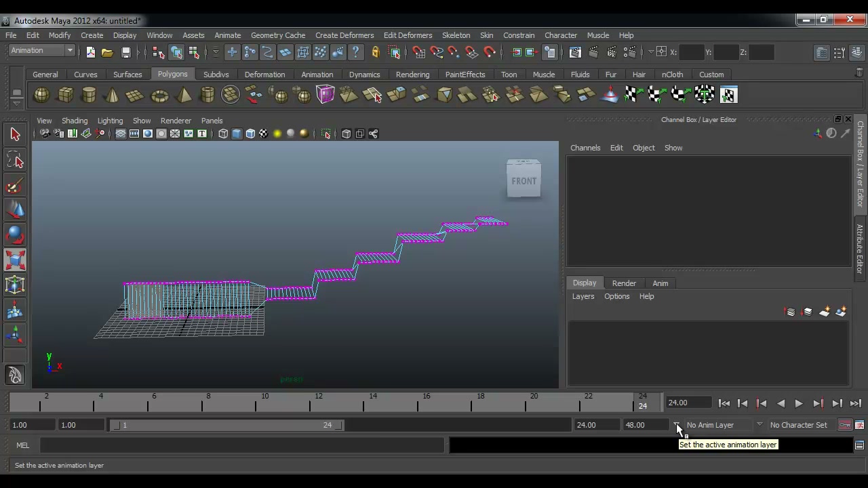Create a new layer icon
Image resolution: width=868 pixels, height=488 pixels.
coord(824,312)
